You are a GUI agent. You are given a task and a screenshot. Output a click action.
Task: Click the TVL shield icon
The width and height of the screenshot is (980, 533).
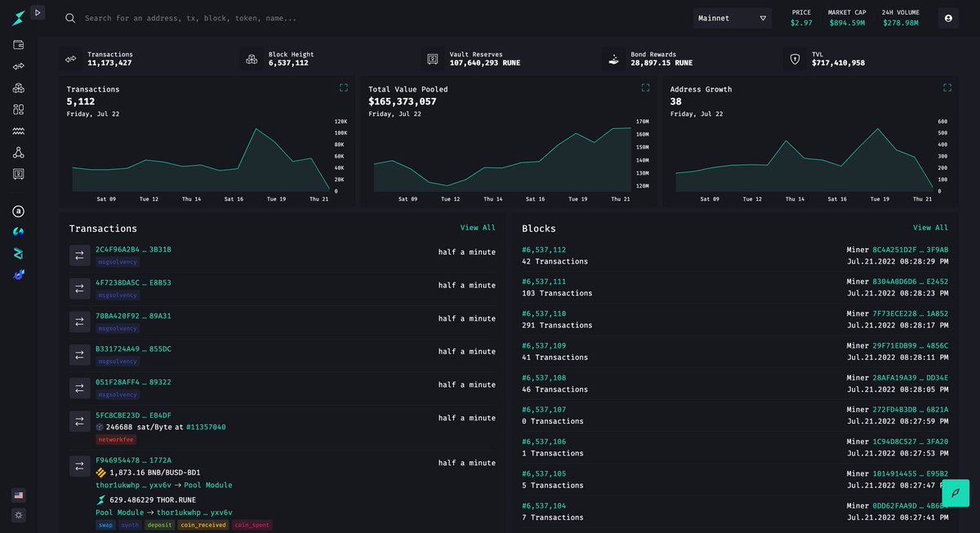(795, 59)
